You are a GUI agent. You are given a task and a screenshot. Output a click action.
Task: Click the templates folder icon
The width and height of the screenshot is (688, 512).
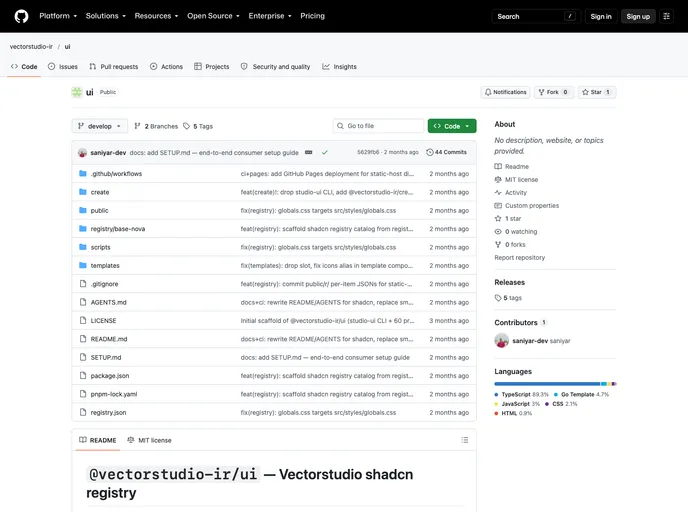click(82, 265)
